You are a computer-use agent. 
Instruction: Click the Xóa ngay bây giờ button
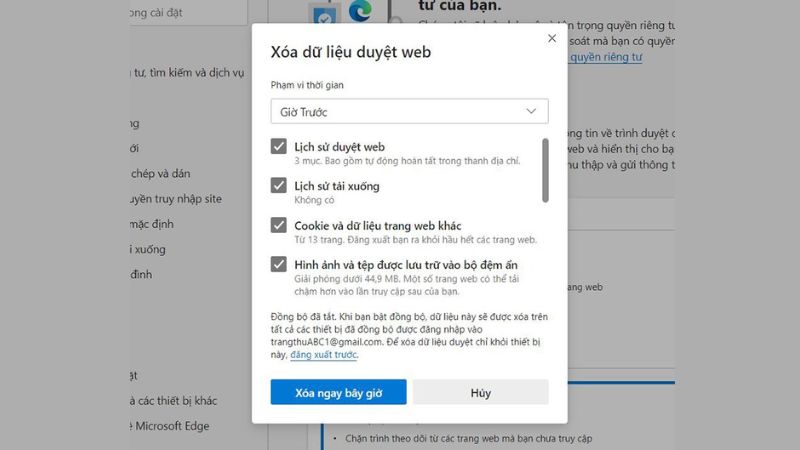coord(338,392)
